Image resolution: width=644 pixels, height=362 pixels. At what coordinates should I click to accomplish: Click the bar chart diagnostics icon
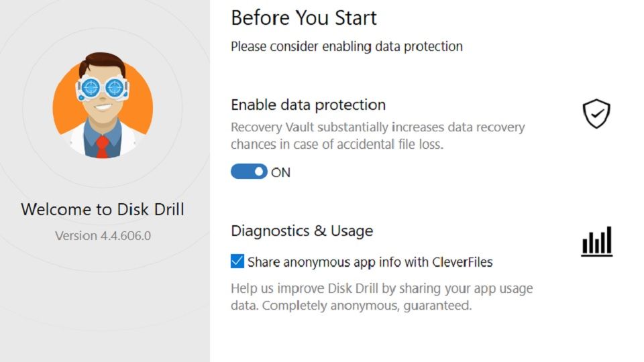[x=596, y=241]
